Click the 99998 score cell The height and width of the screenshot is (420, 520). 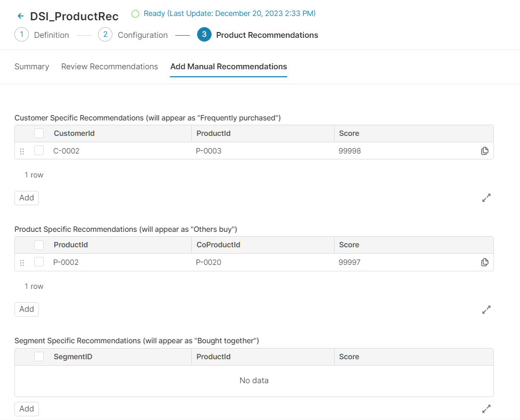(350, 151)
